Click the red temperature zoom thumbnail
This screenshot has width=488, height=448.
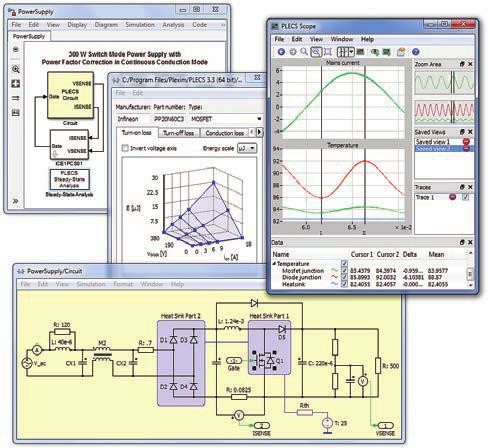point(444,113)
